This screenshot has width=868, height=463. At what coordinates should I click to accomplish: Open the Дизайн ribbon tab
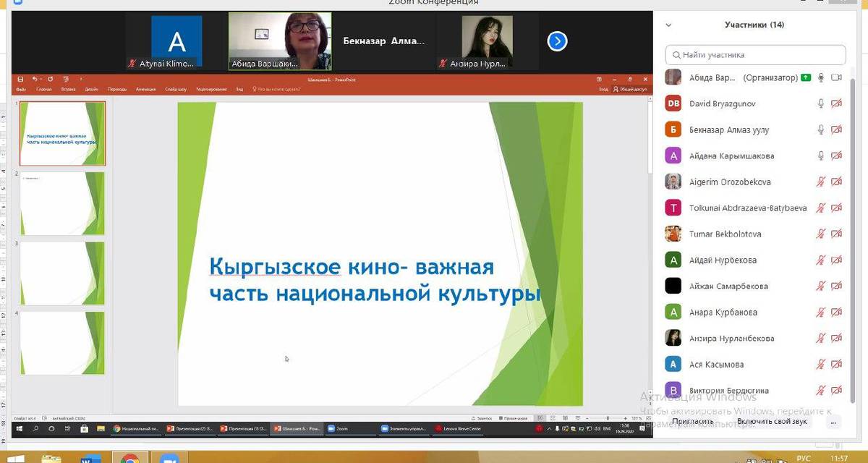91,90
